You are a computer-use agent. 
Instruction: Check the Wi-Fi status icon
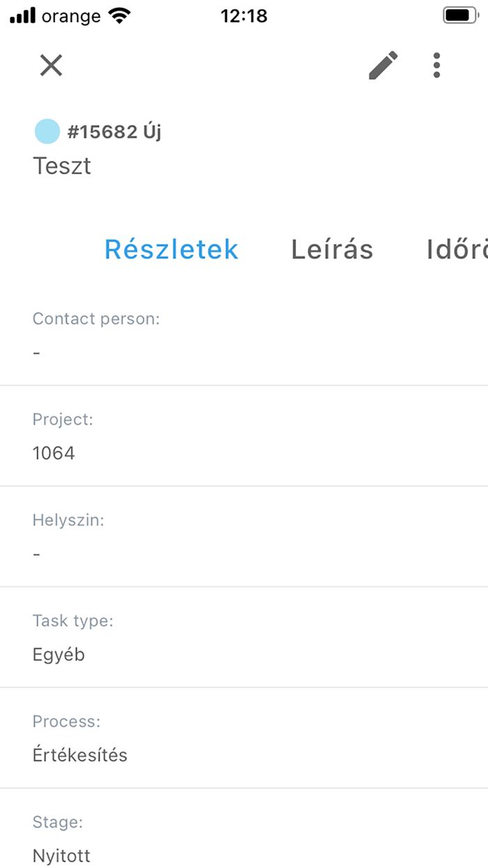[121, 16]
